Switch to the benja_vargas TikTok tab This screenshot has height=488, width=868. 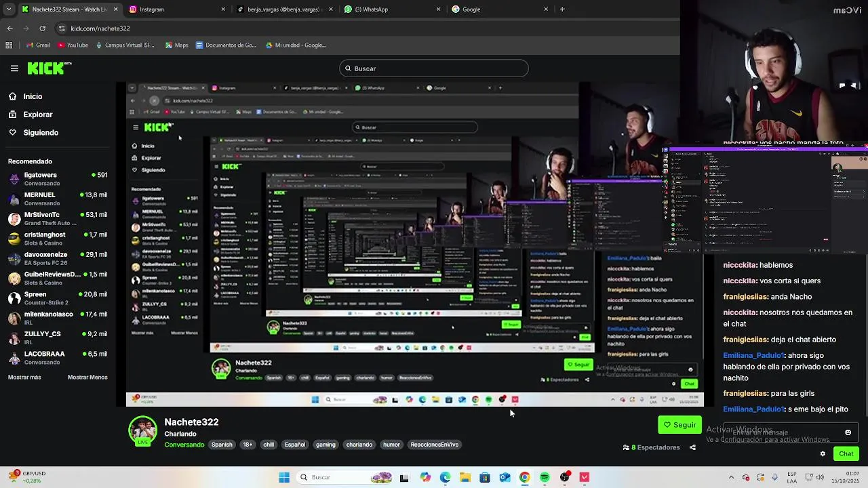tap(284, 9)
